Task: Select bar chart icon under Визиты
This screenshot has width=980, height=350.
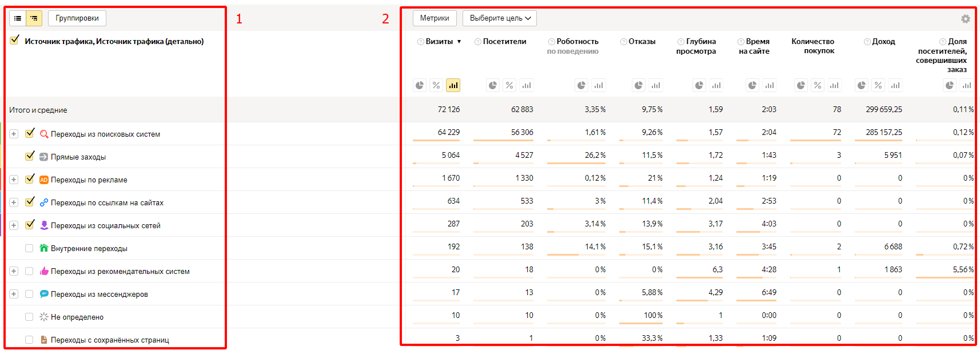Action: tap(453, 85)
